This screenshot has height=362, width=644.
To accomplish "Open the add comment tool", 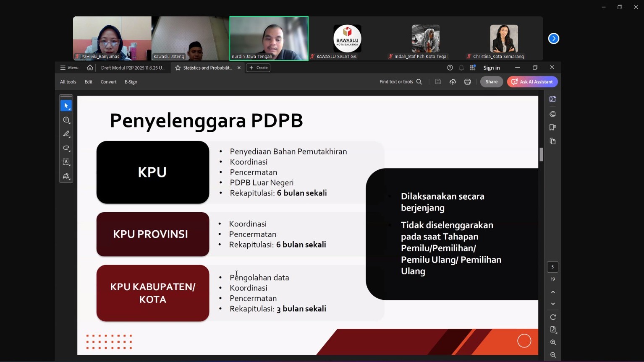I will pos(66,120).
